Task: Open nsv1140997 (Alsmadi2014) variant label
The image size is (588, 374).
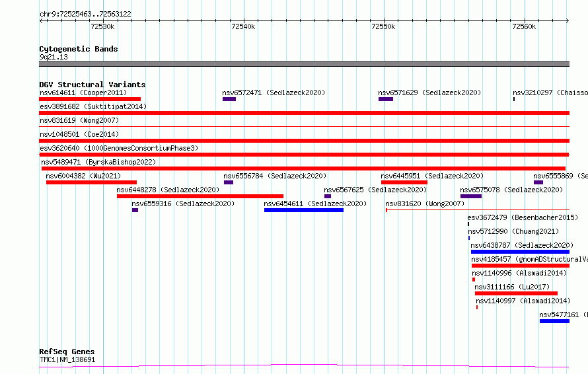Action: (523, 301)
